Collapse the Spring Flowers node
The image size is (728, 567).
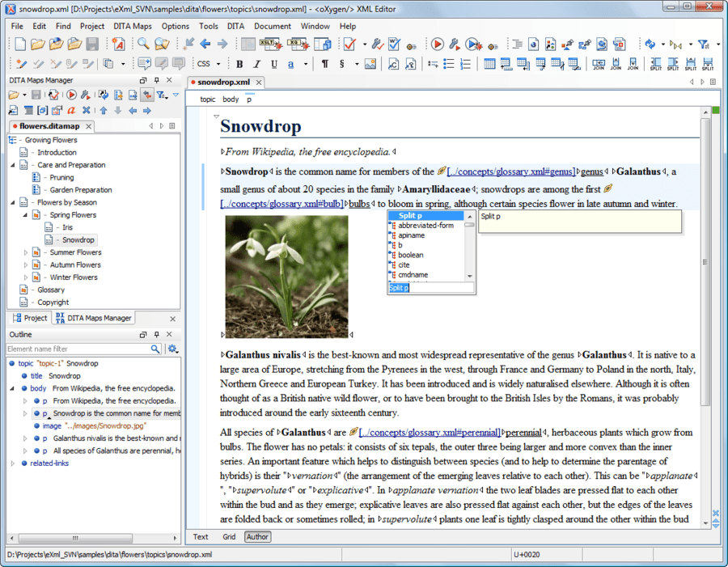27,215
